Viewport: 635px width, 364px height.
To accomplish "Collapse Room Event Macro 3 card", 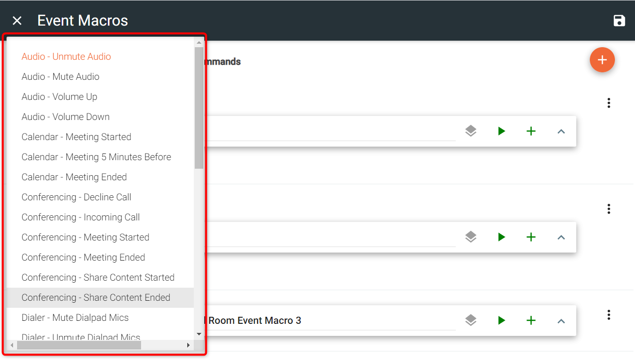I will pyautogui.click(x=561, y=321).
